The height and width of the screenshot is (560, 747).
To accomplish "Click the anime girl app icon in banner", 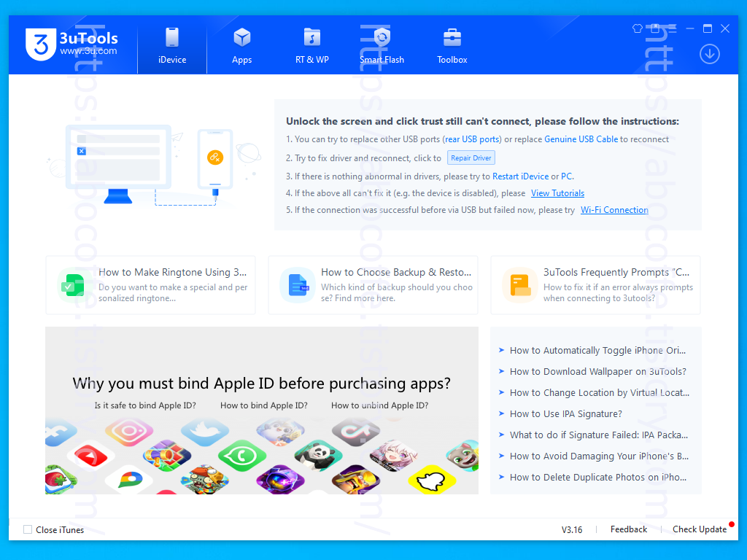I will tap(393, 455).
